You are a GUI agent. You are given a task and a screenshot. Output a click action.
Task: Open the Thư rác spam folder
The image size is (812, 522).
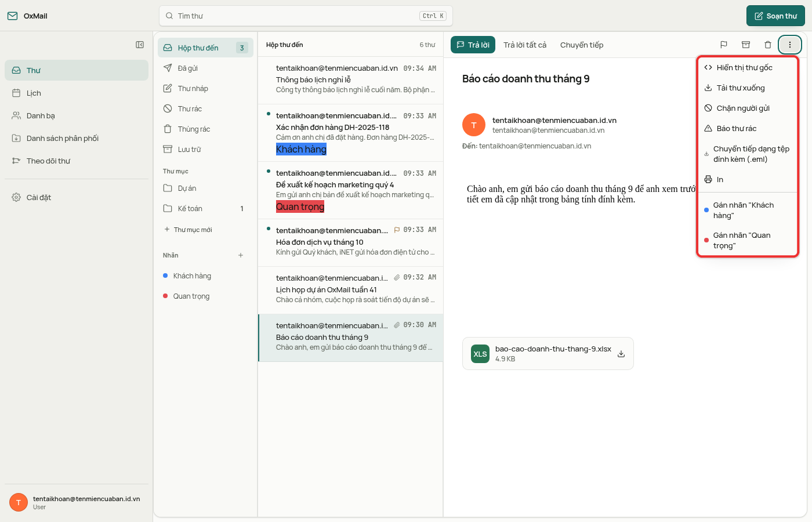pos(205,108)
